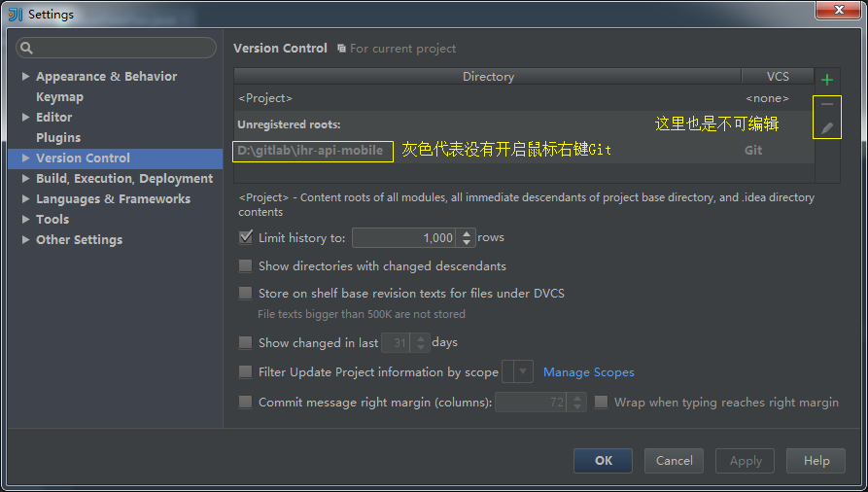
Task: Click the limit history rows field '1,000'
Action: pyautogui.click(x=403, y=237)
